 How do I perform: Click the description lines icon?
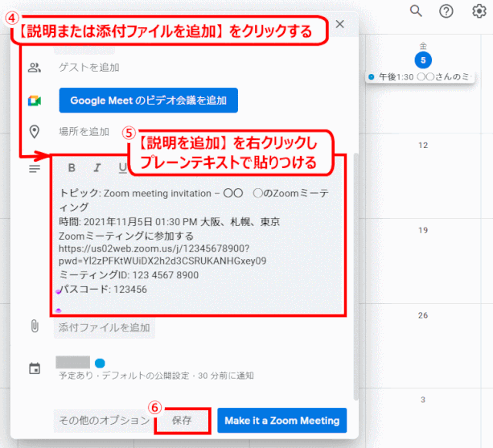pos(35,169)
